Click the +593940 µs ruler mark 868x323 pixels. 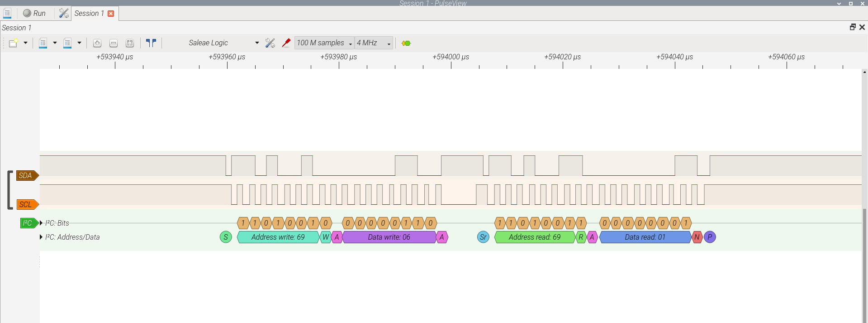[x=115, y=57]
